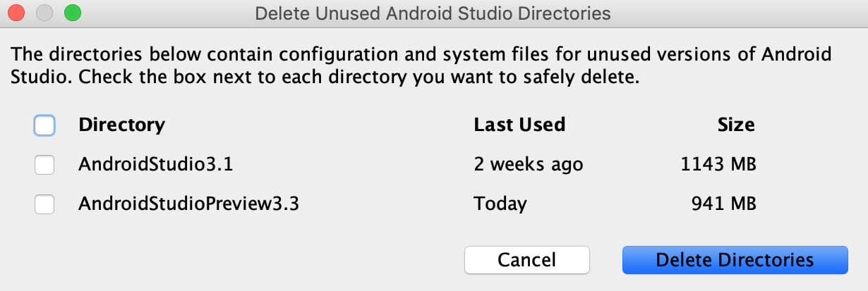The height and width of the screenshot is (291, 868).
Task: Click the 1143 MB size value
Action: click(718, 166)
